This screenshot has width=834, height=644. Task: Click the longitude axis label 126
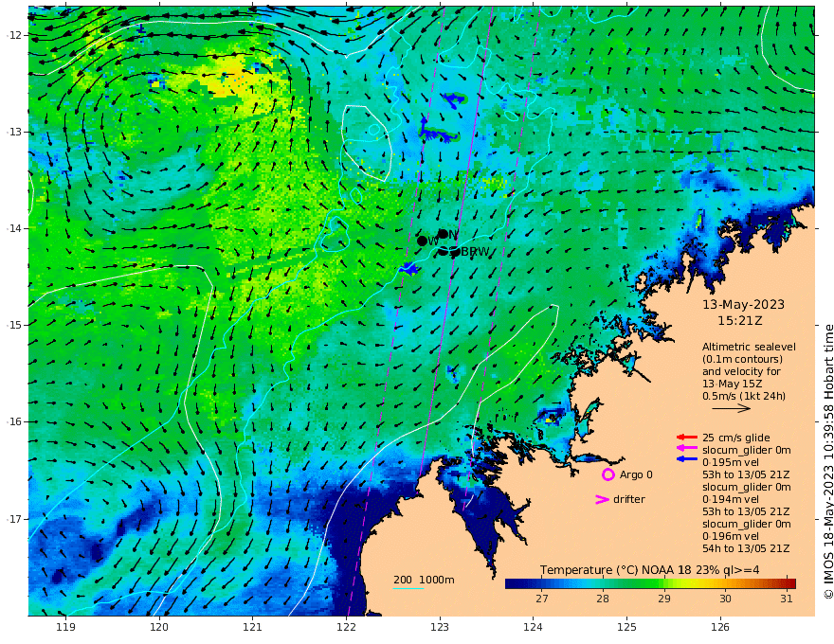pos(720,627)
